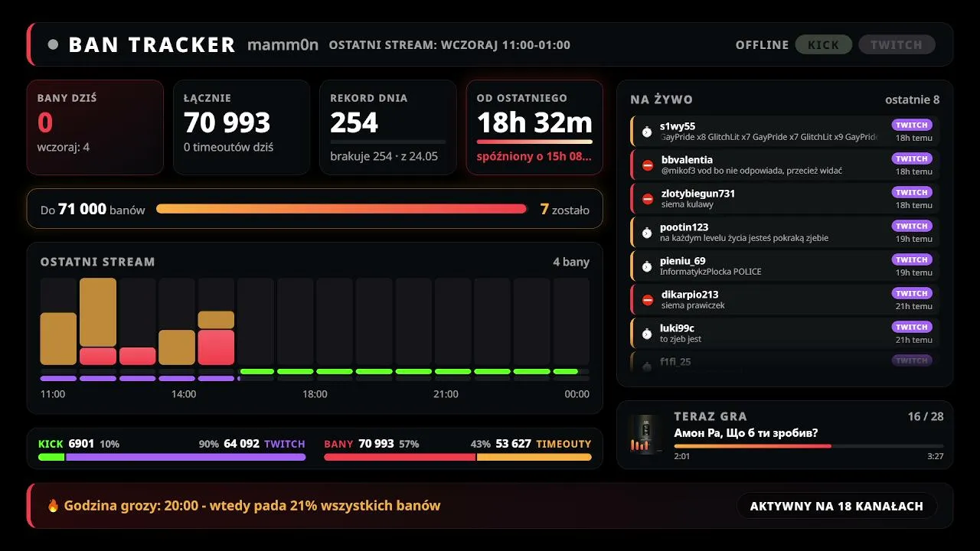The image size is (980, 551).
Task: Click the KICK vs TWITCH split bar
Action: click(x=171, y=457)
